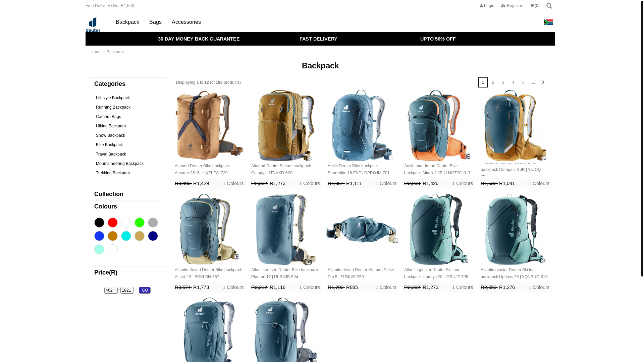This screenshot has height=362, width=644.
Task: Open Atlantic-glacier Updays 20 title link
Action: [436, 273]
